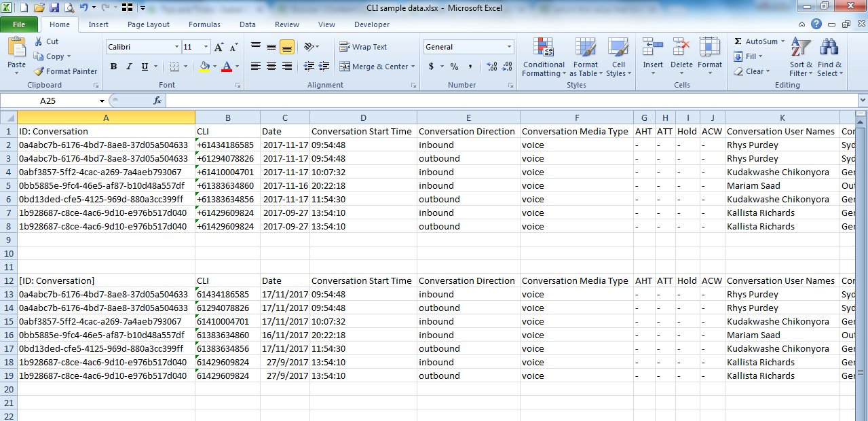Click the Sort & Filter icon
The height and width of the screenshot is (421, 868).
[x=801, y=48]
